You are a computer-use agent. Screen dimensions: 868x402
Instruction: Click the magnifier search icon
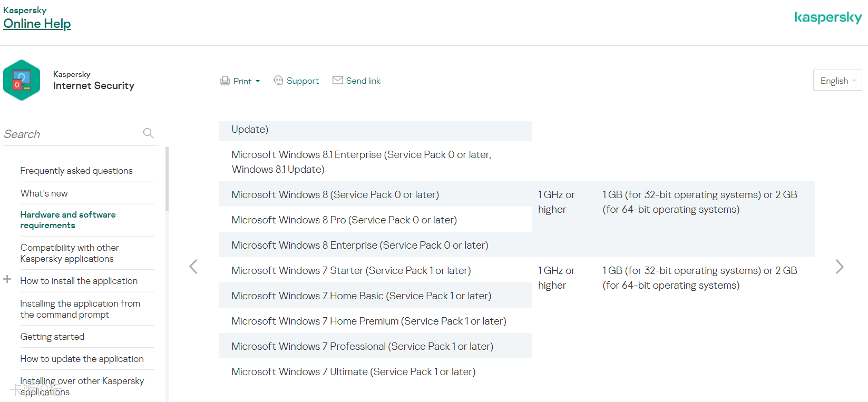(x=149, y=133)
